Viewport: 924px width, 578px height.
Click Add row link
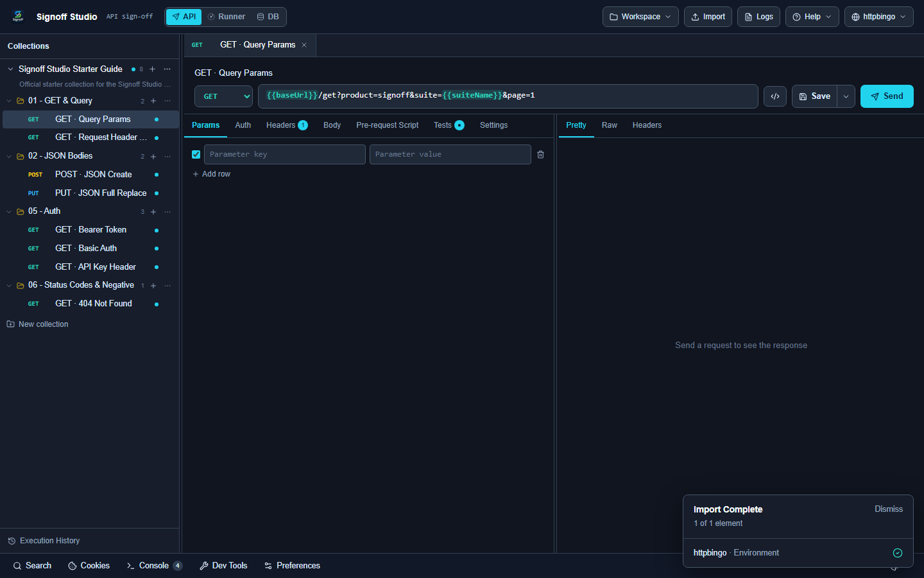pos(212,174)
